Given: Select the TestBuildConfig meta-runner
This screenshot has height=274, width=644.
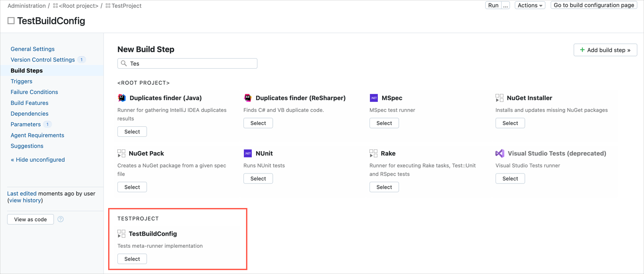Looking at the screenshot, I should pos(132,259).
